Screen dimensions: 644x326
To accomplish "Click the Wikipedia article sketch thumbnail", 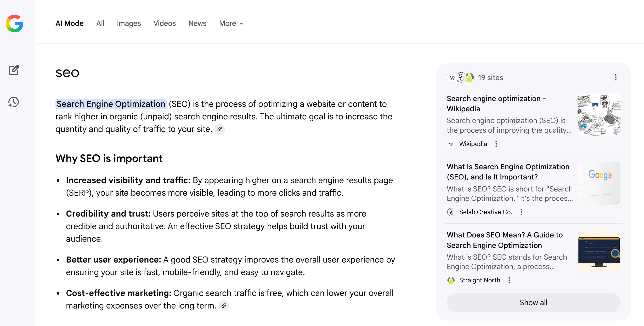I will tap(599, 115).
